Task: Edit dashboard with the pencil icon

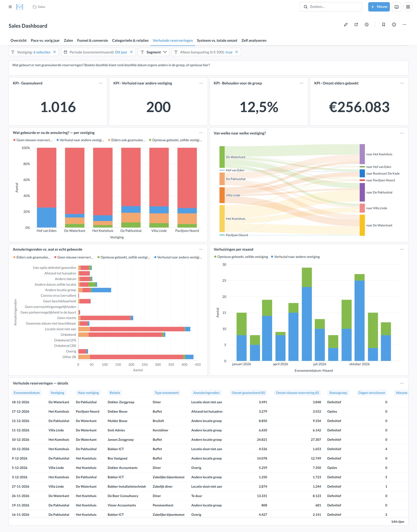Action: pyautogui.click(x=346, y=24)
